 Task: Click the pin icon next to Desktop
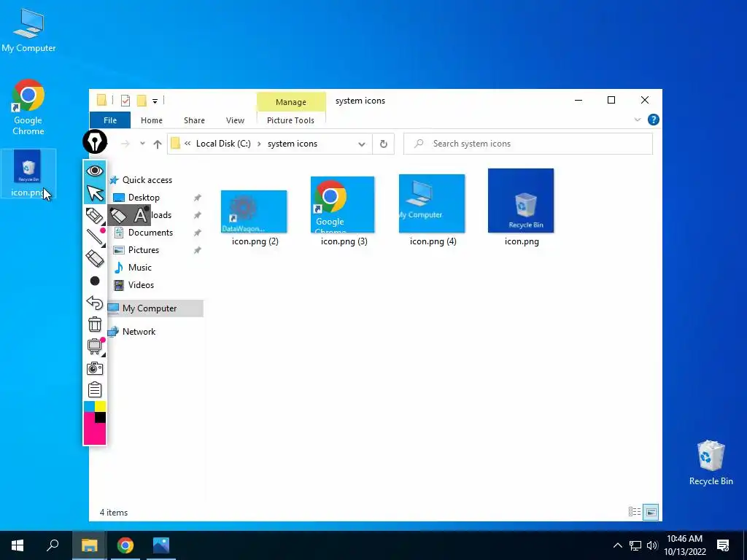click(197, 198)
